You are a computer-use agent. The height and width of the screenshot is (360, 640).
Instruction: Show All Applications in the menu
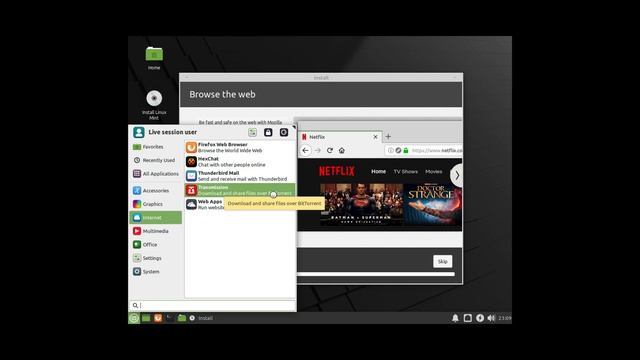click(x=156, y=173)
